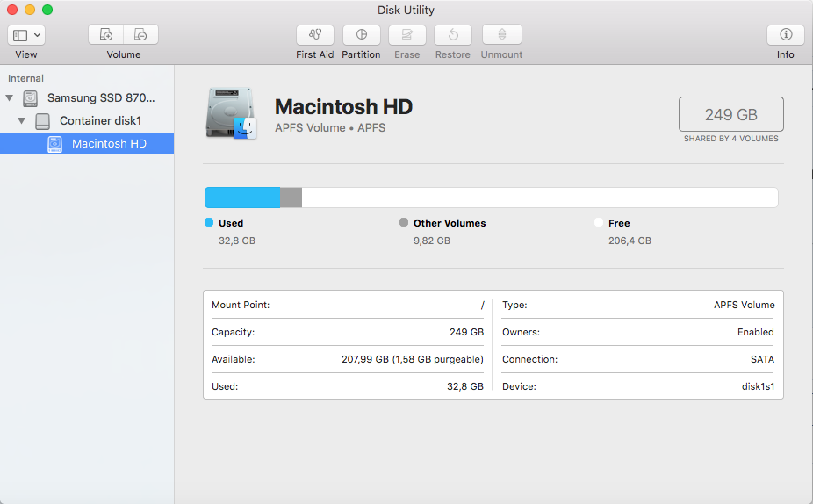Click the Container disk1 icon
The image size is (813, 504).
42,121
